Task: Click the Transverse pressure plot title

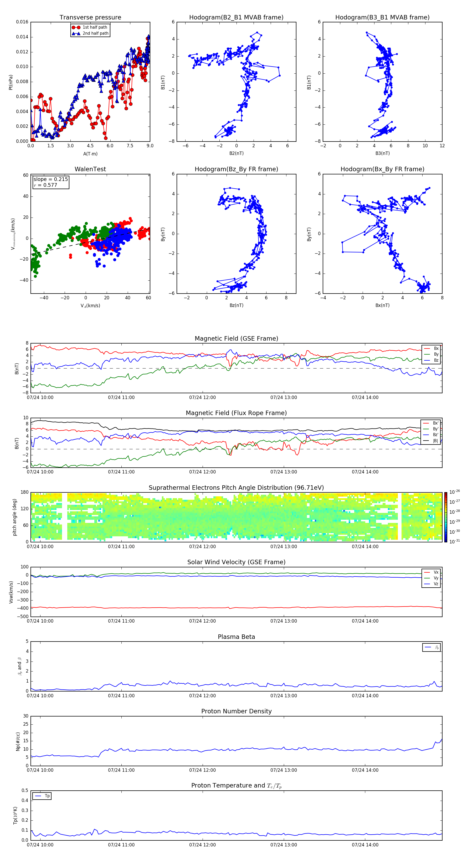Action: pyautogui.click(x=90, y=18)
